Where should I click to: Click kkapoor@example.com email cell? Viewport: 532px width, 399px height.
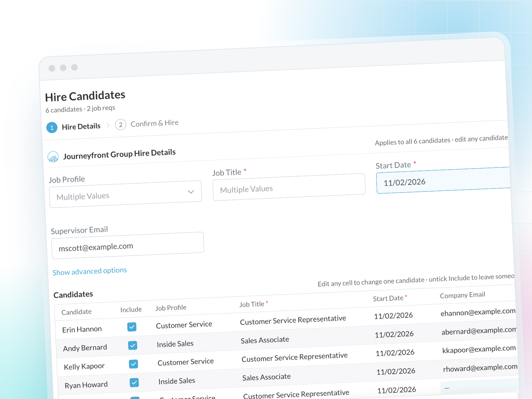tap(479, 349)
